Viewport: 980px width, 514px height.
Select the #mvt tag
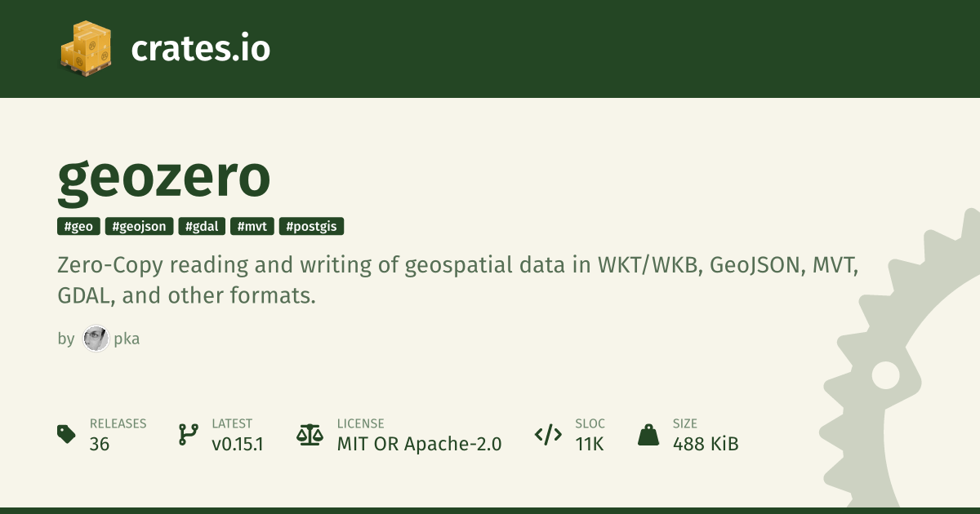[x=252, y=227]
